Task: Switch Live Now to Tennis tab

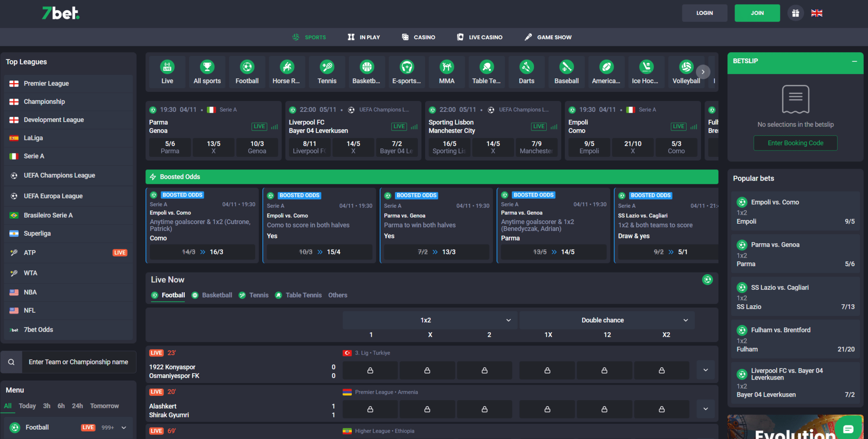Action: click(253, 295)
